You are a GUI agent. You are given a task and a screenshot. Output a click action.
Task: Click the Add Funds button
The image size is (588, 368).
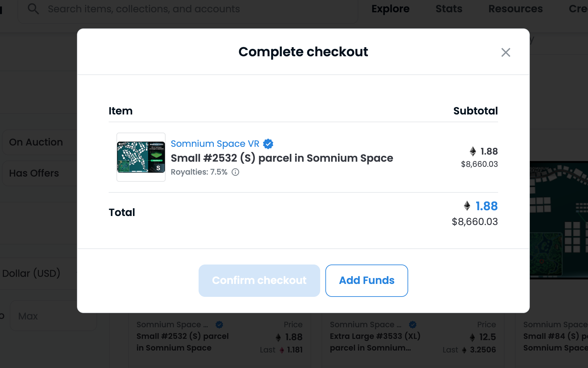(367, 281)
